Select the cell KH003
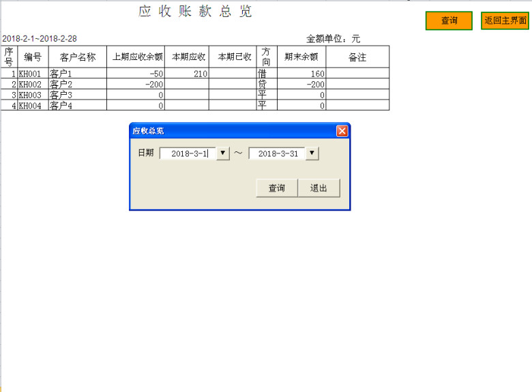The image size is (532, 392). pyautogui.click(x=33, y=95)
